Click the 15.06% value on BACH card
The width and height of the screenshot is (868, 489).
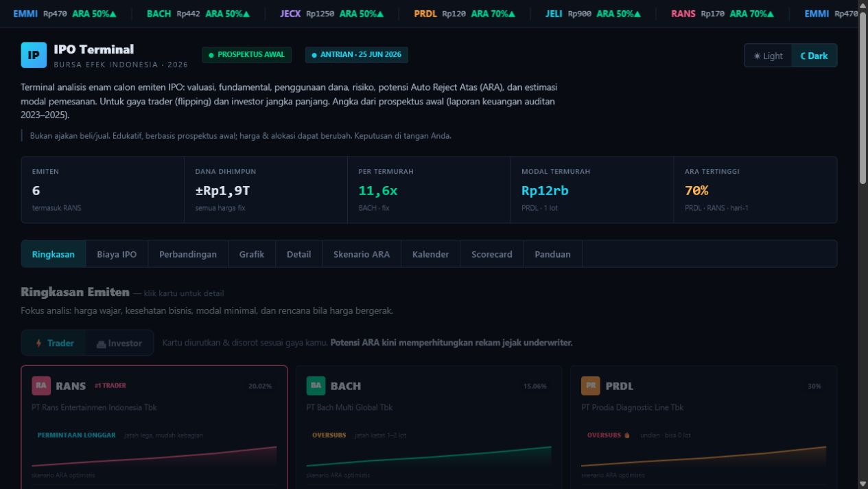(x=535, y=386)
